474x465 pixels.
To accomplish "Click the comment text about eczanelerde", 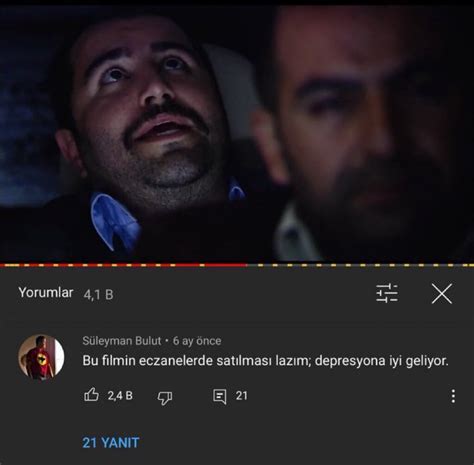I will click(x=265, y=361).
